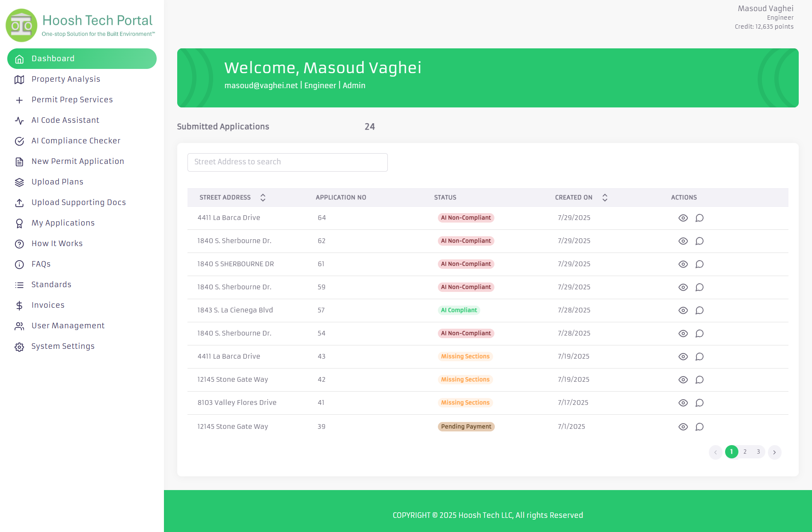Image resolution: width=812 pixels, height=532 pixels.
Task: Click the street address search field
Action: (x=287, y=162)
